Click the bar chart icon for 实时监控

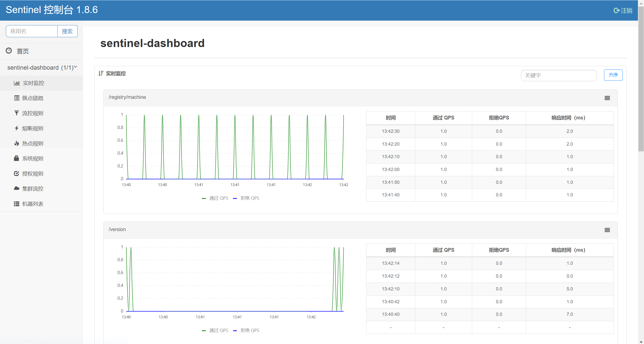point(17,83)
